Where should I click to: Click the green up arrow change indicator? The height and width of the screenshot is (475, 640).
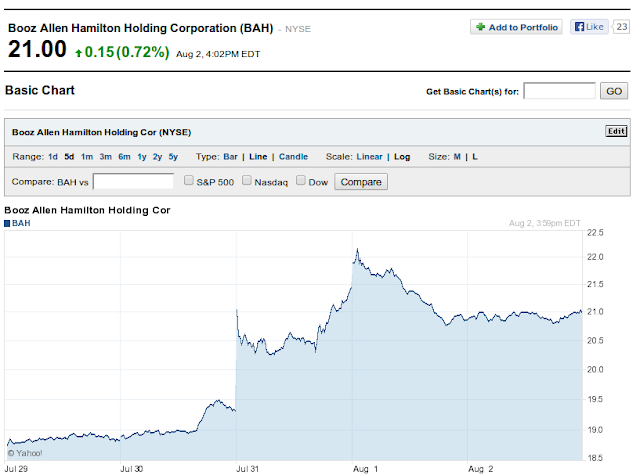coord(79,53)
